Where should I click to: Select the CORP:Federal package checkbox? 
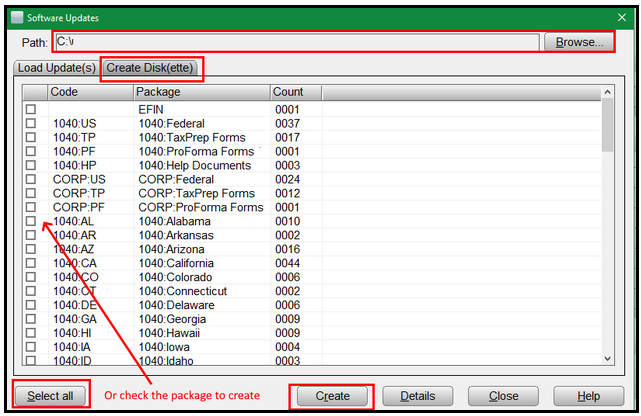[31, 179]
